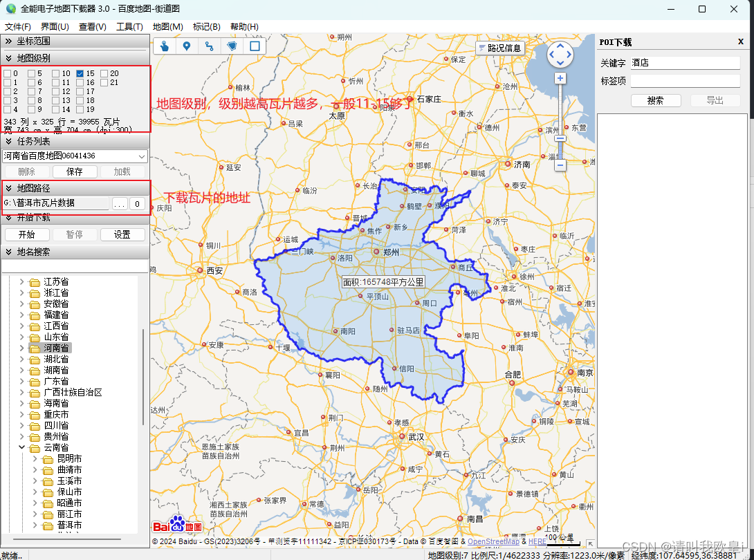Click the 合肥 city marker
The image size is (754, 560).
[x=512, y=383]
